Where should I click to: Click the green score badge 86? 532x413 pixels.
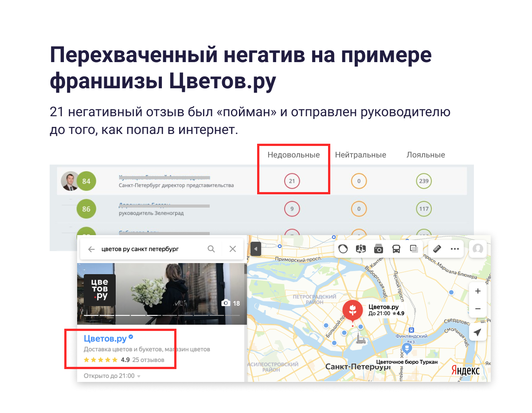tap(86, 208)
